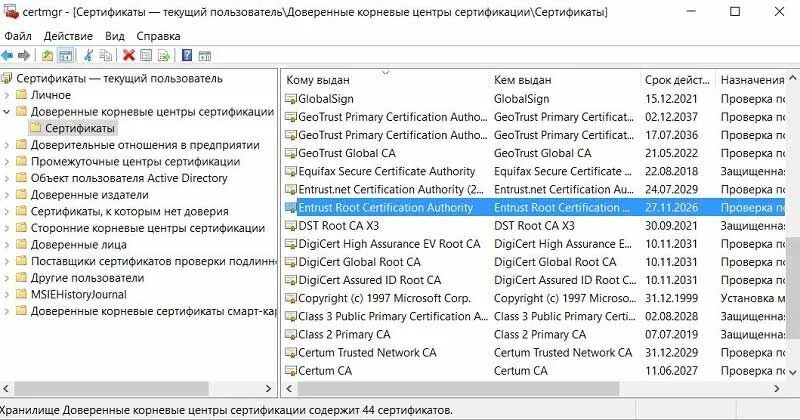Click the folder icon of Личное
Screen dimensions: 800x420
[21, 94]
